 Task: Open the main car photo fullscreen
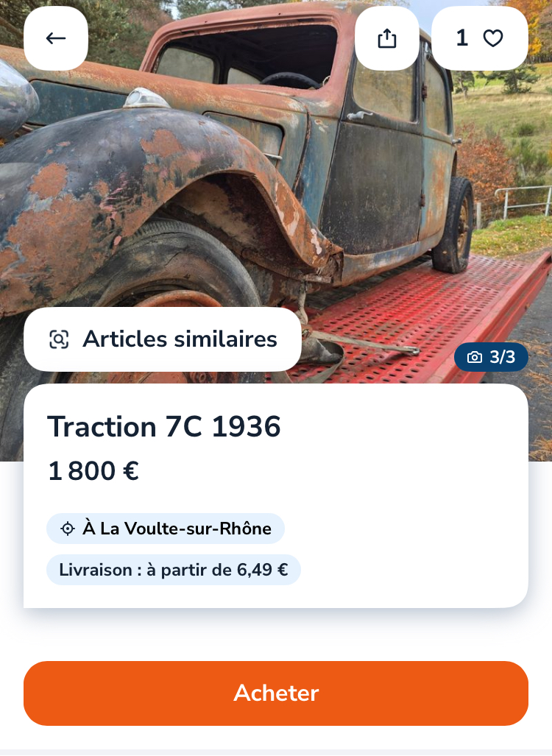(276, 193)
